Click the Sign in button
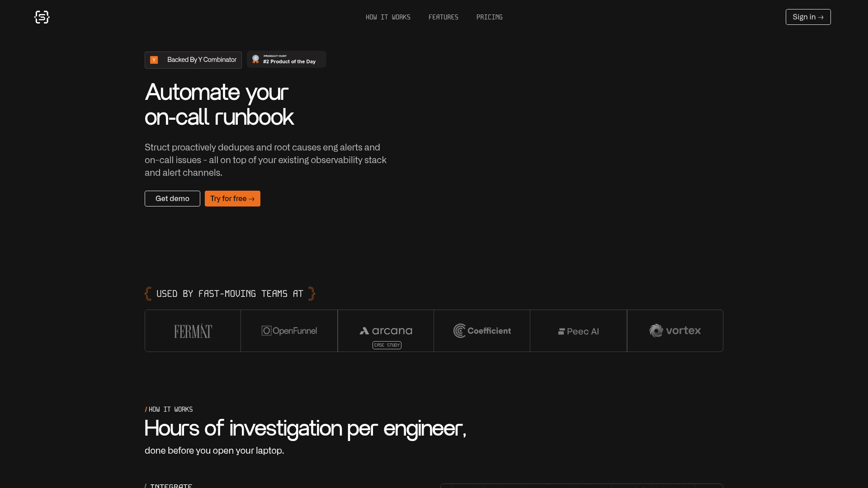Viewport: 868px width, 488px height. coord(808,17)
